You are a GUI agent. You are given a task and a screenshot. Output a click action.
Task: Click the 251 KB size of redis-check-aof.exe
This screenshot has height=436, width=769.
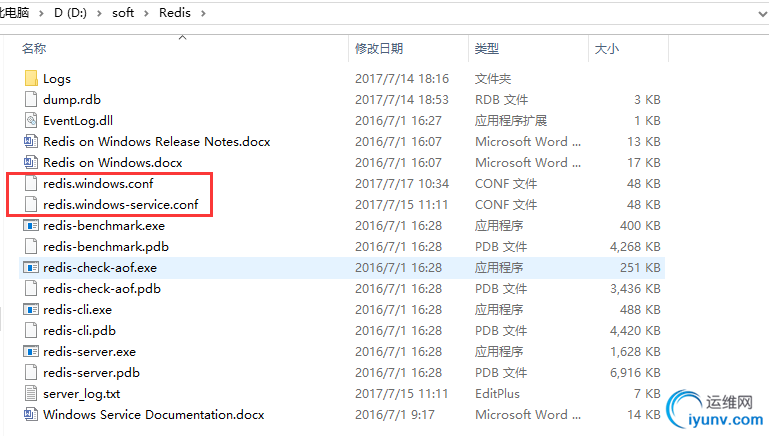coord(640,268)
